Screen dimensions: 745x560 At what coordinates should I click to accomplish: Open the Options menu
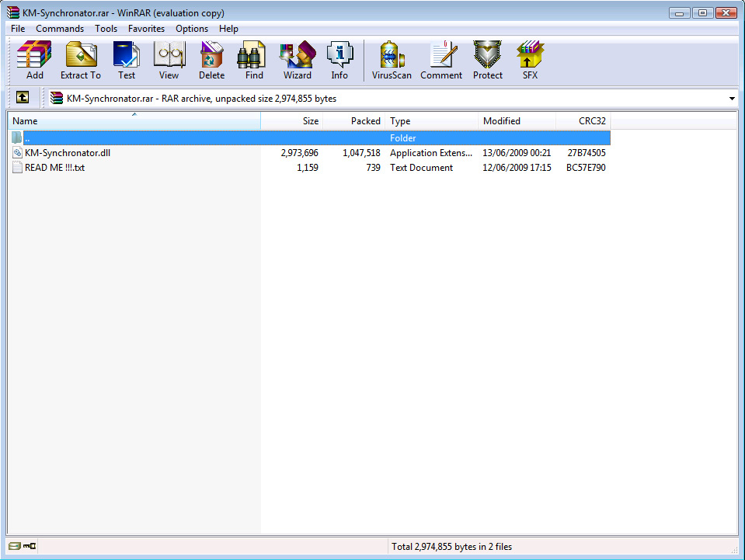(x=192, y=29)
